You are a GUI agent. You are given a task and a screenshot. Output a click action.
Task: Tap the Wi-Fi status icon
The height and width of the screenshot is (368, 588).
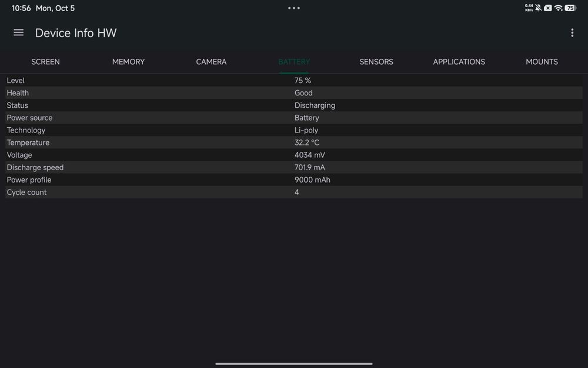pos(558,8)
